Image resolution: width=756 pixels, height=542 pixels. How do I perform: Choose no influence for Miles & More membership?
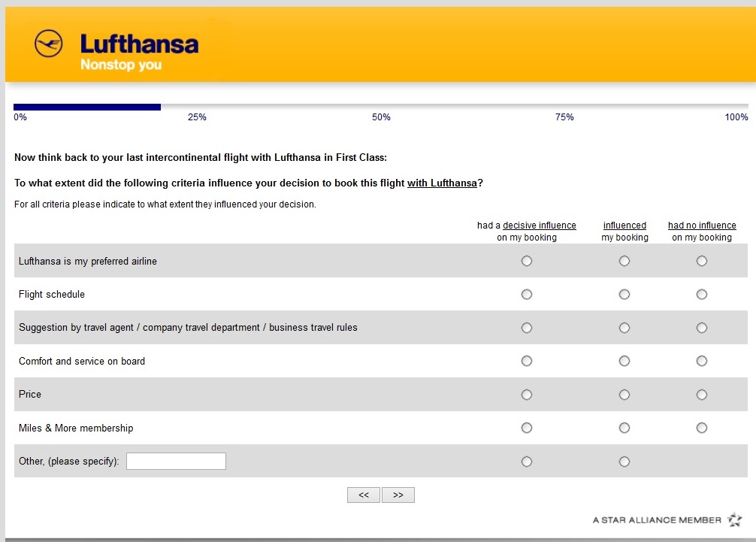coord(702,428)
